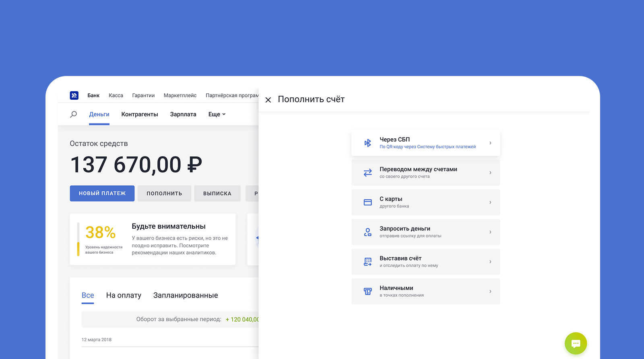Choose the Запросить деньги option

tap(426, 232)
